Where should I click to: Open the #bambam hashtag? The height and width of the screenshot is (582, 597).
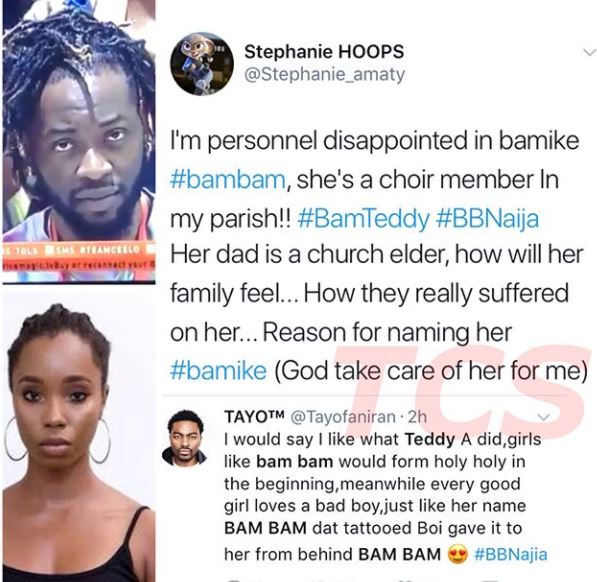[x=228, y=180]
